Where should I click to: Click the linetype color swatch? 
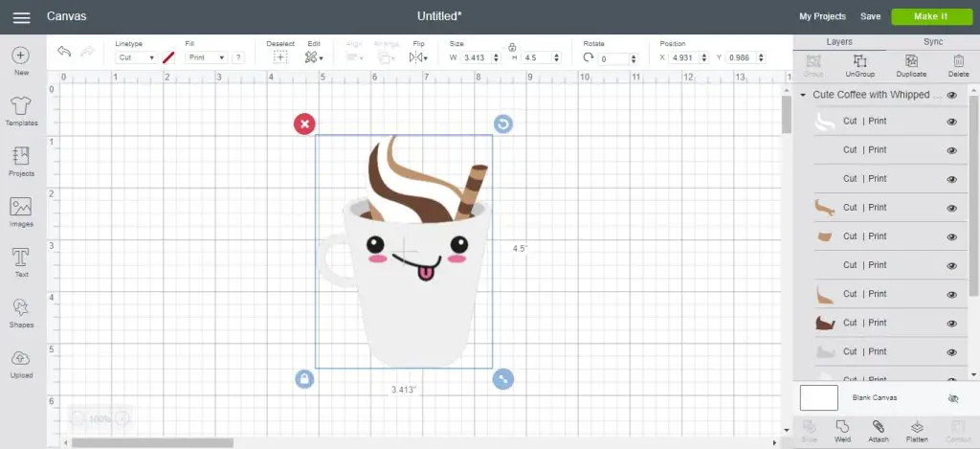pos(168,57)
